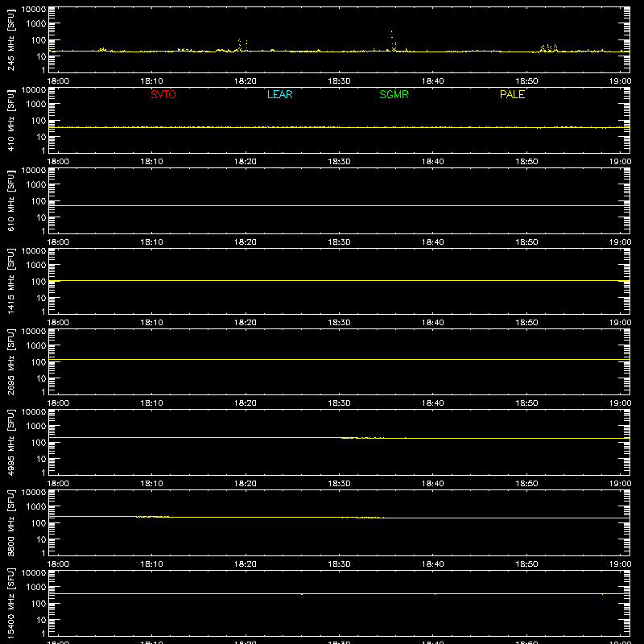Click the 100 tick label on 610 MHz panel

39,201
